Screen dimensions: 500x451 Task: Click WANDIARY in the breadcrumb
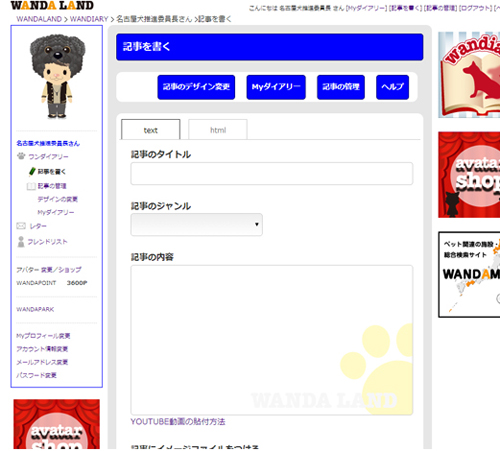89,19
